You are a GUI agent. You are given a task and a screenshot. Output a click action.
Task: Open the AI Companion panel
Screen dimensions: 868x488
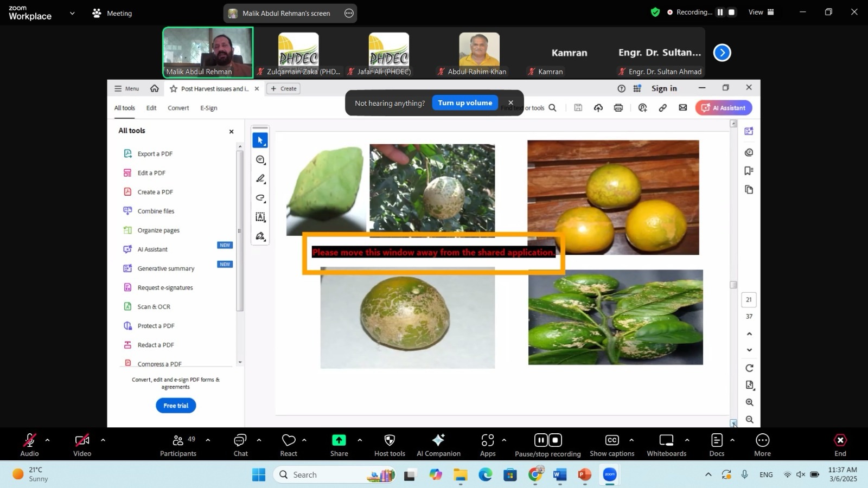point(438,440)
